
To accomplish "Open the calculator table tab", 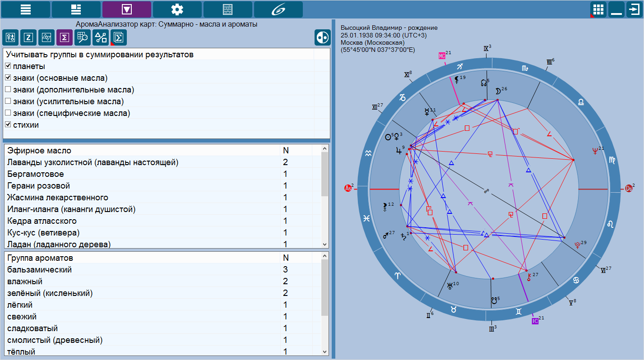I will 227,9.
